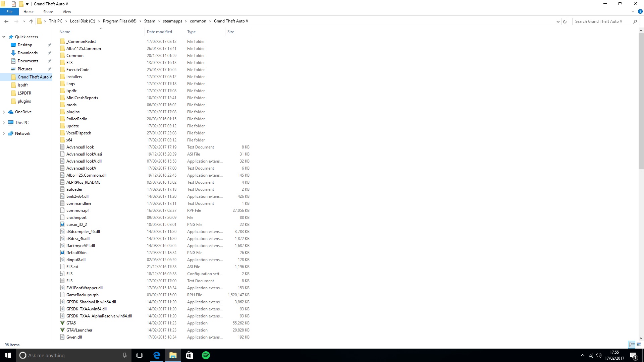Go up one folder level
The height and width of the screenshot is (362, 644).
point(31,21)
